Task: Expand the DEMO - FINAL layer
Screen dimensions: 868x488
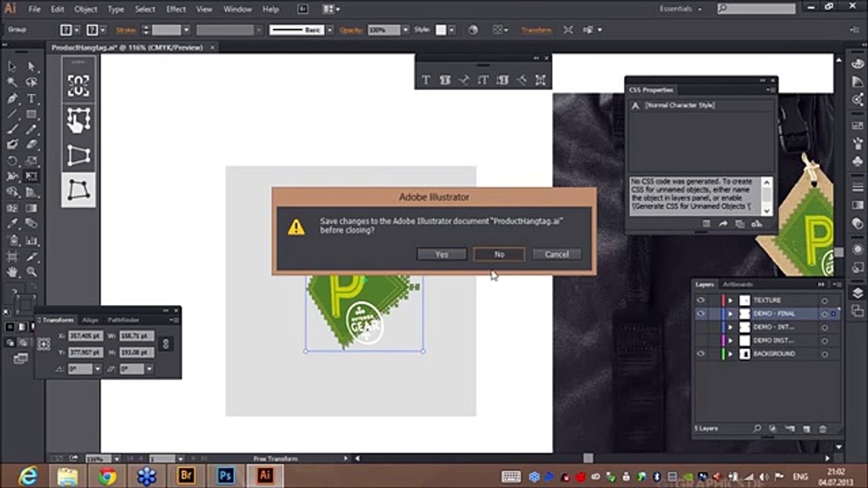Action: [730, 314]
